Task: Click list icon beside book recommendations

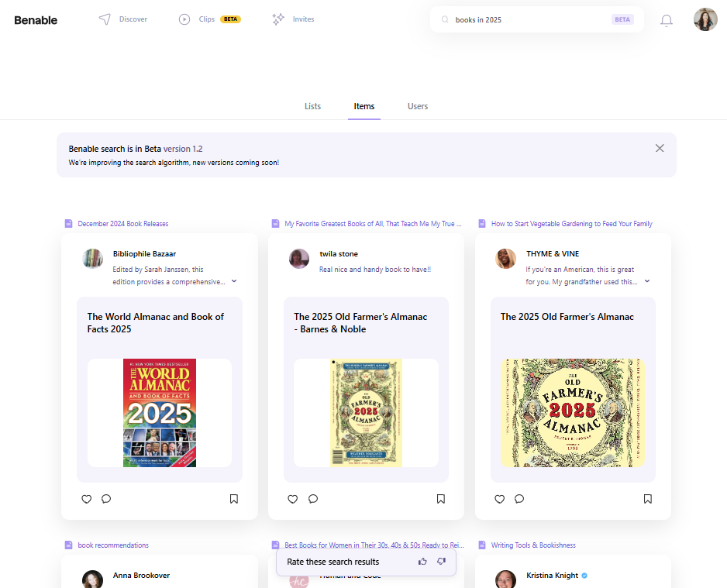Action: 69,545
